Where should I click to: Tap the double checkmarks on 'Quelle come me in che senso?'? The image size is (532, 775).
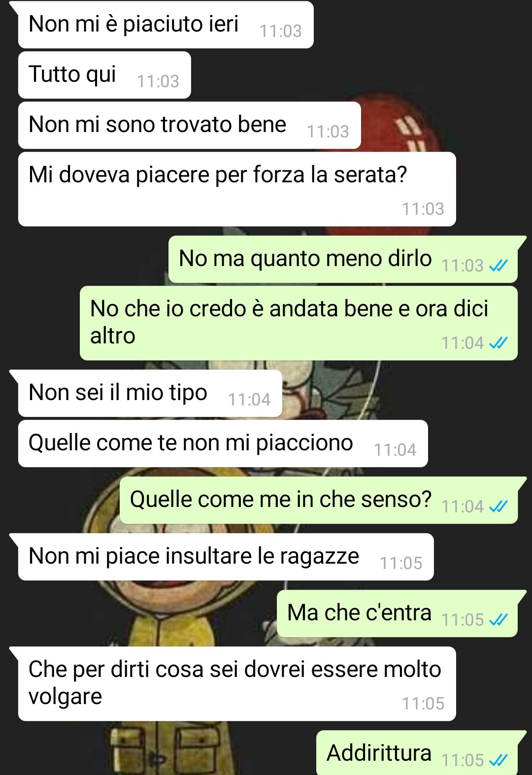[498, 506]
